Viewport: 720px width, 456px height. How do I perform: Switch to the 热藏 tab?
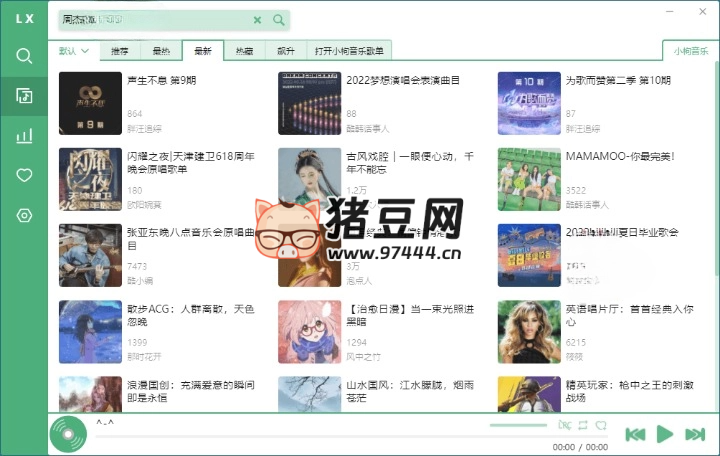point(244,51)
